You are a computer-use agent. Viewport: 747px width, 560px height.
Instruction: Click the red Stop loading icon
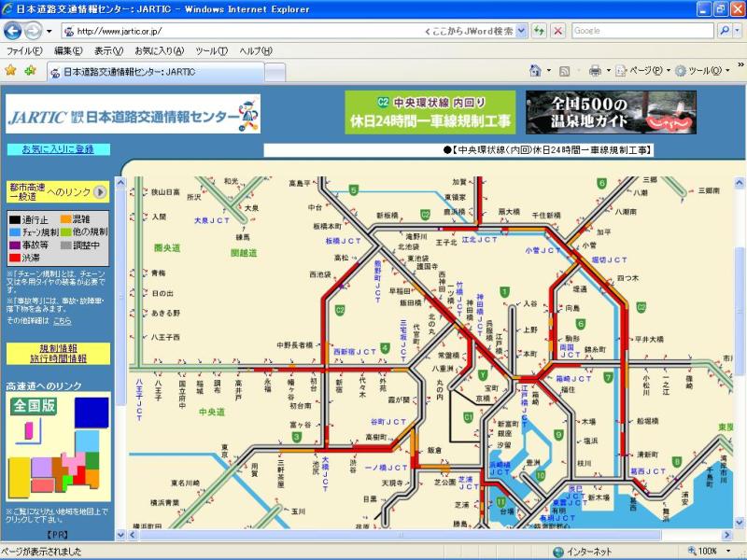coord(557,32)
